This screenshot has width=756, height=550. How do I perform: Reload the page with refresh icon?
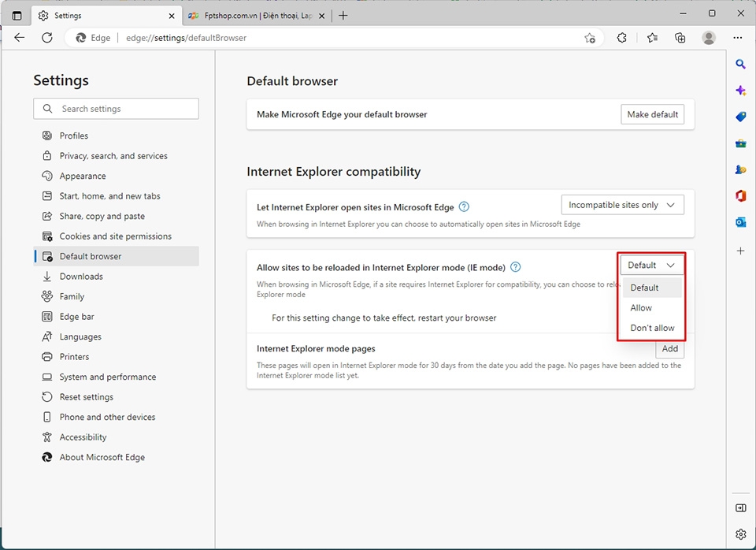pyautogui.click(x=47, y=38)
